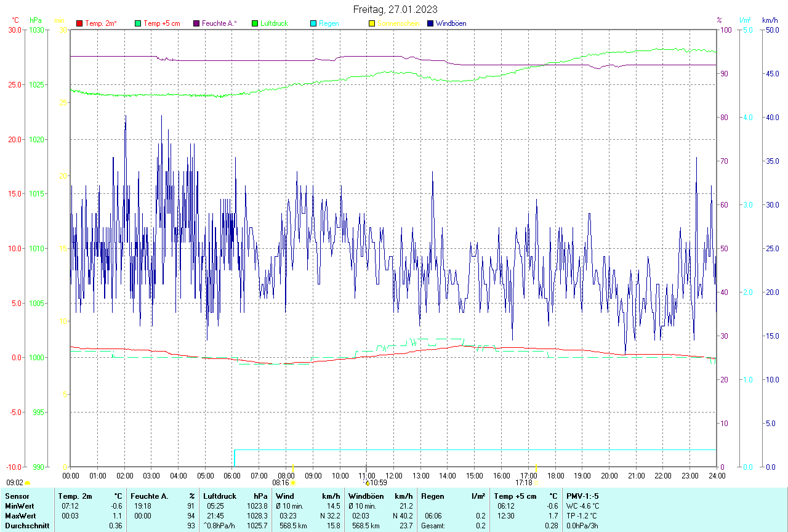
Task: Click the 24:00 time axis label
Action: coord(717,475)
